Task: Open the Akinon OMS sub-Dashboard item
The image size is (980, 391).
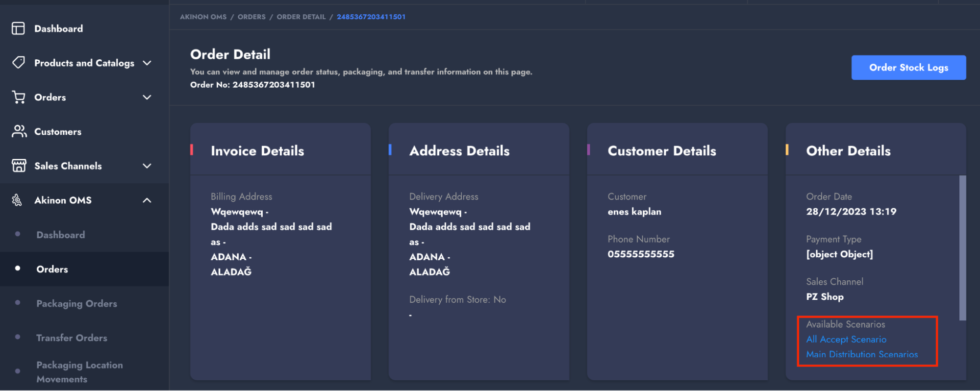Action: tap(60, 235)
